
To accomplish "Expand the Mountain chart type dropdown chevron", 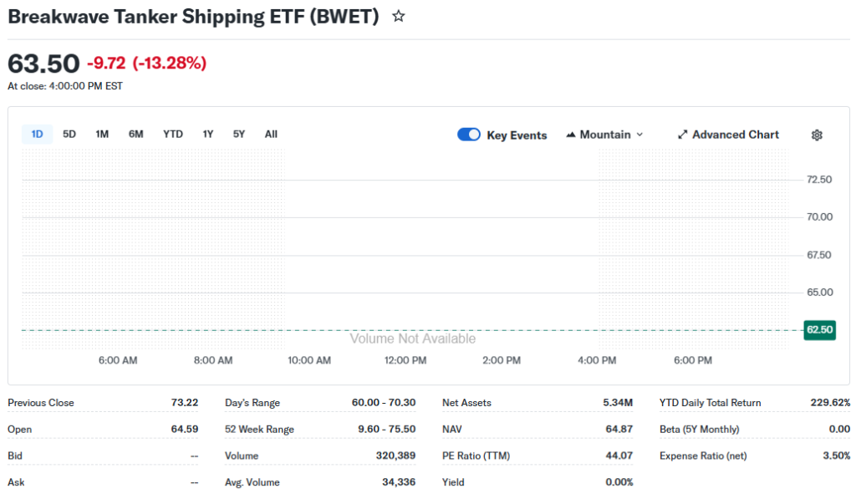I will (x=639, y=135).
